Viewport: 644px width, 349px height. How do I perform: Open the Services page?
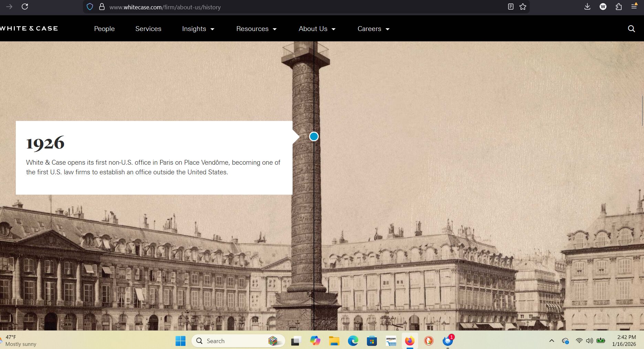(148, 29)
